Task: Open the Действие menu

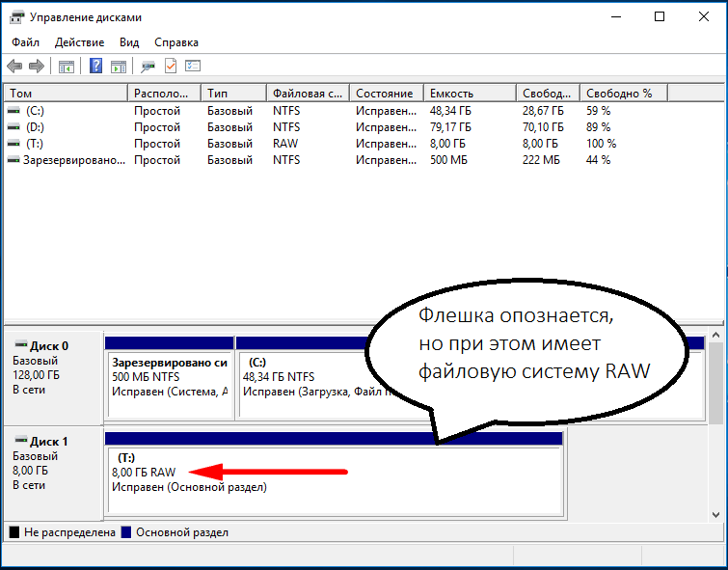Action: click(79, 42)
